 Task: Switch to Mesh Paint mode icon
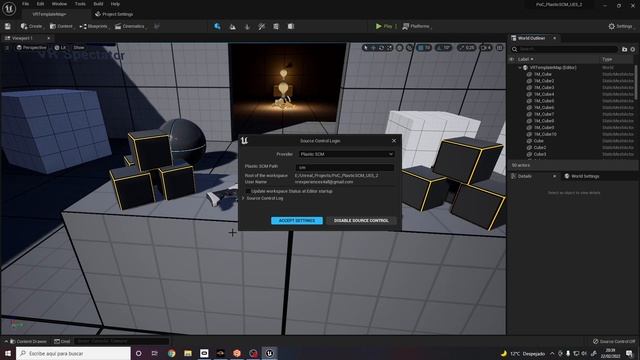[x=262, y=27]
